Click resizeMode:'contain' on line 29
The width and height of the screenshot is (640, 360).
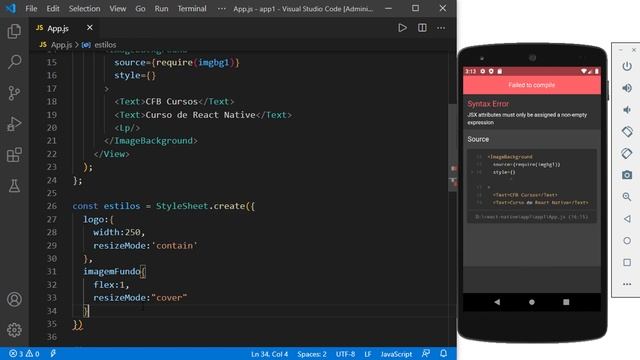coord(145,246)
